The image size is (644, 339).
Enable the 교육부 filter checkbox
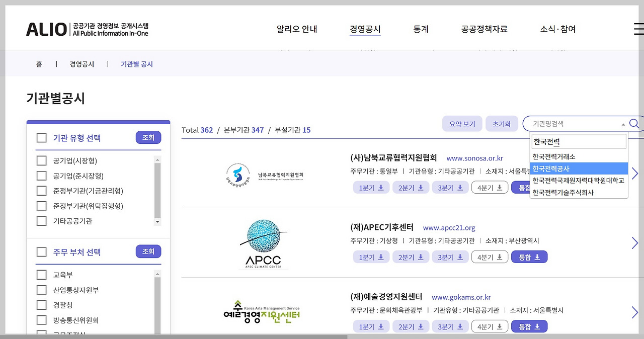[41, 275]
